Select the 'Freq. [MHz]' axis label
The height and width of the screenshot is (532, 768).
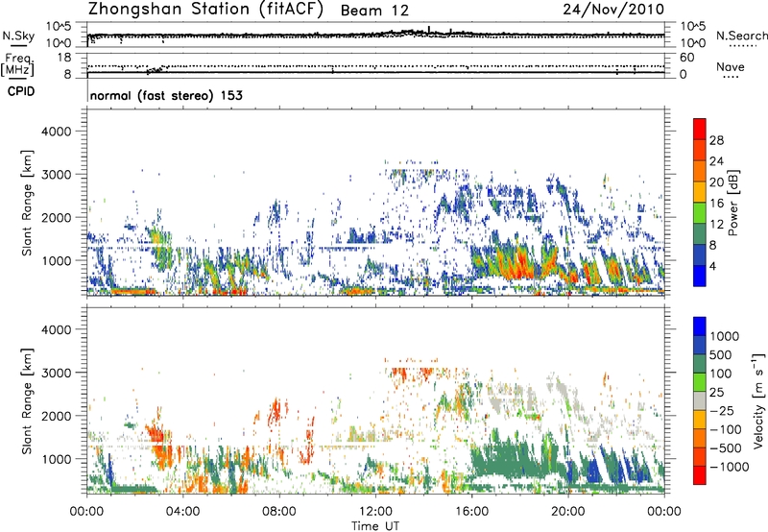17,65
